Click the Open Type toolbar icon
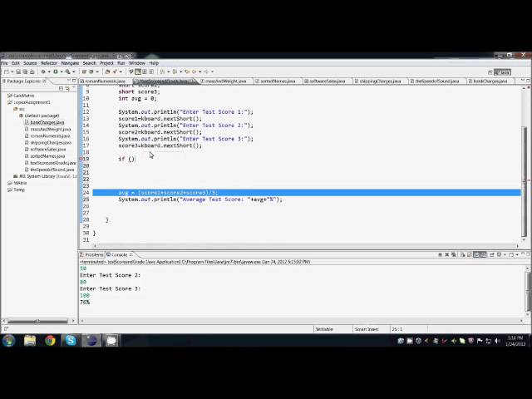This screenshot has height=399, width=532. coord(107,71)
